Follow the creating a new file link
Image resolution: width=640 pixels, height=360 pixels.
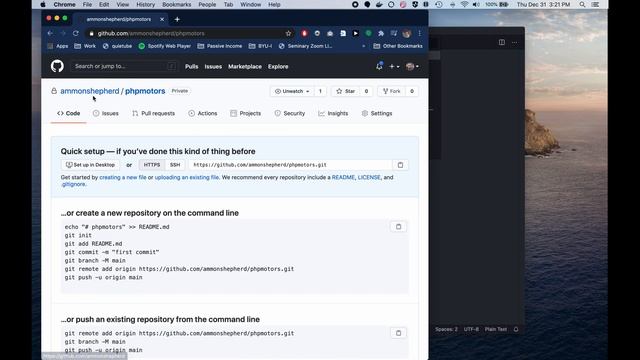[x=123, y=177]
